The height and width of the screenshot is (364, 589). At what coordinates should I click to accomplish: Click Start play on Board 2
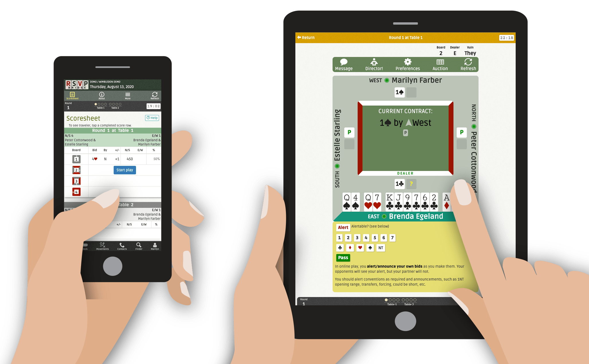point(125,170)
